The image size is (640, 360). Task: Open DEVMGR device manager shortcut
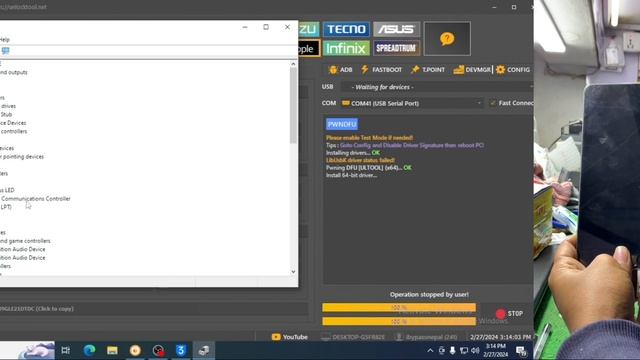click(x=472, y=70)
